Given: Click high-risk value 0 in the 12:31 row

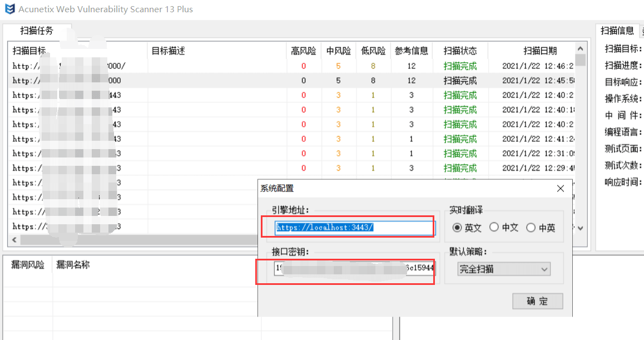Looking at the screenshot, I should (x=304, y=154).
